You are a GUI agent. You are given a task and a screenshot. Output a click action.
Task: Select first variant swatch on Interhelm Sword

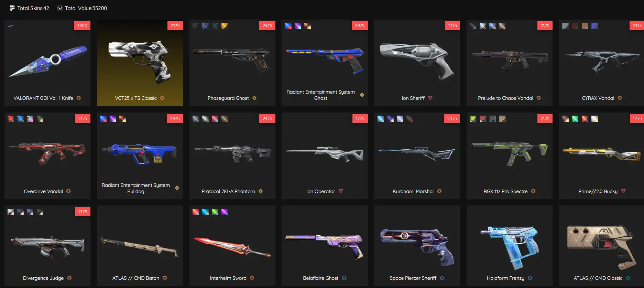(x=196, y=212)
